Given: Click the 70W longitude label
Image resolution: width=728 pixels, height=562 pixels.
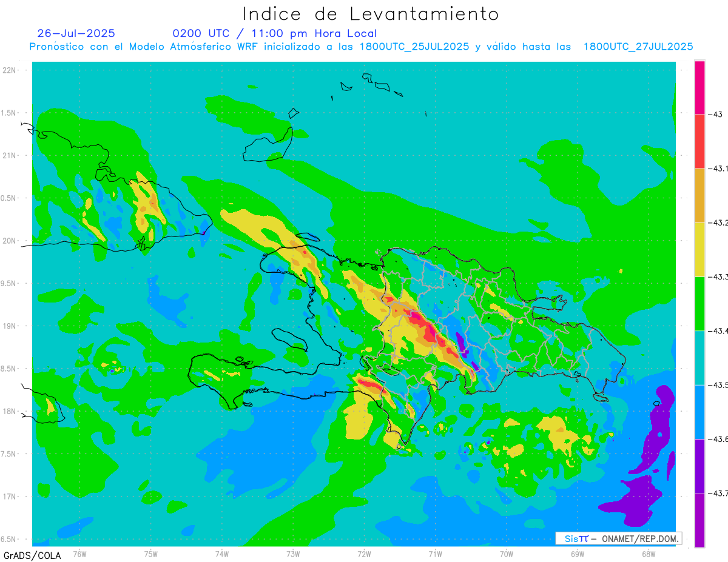Looking at the screenshot, I should pyautogui.click(x=507, y=554).
